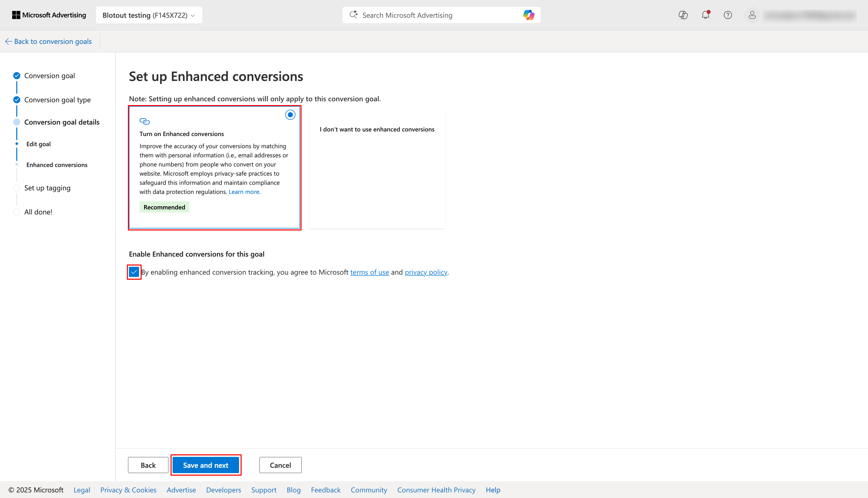Screen dimensions: 868x498
Task: Go to Conversion goal step in sidebar
Action: coord(49,76)
